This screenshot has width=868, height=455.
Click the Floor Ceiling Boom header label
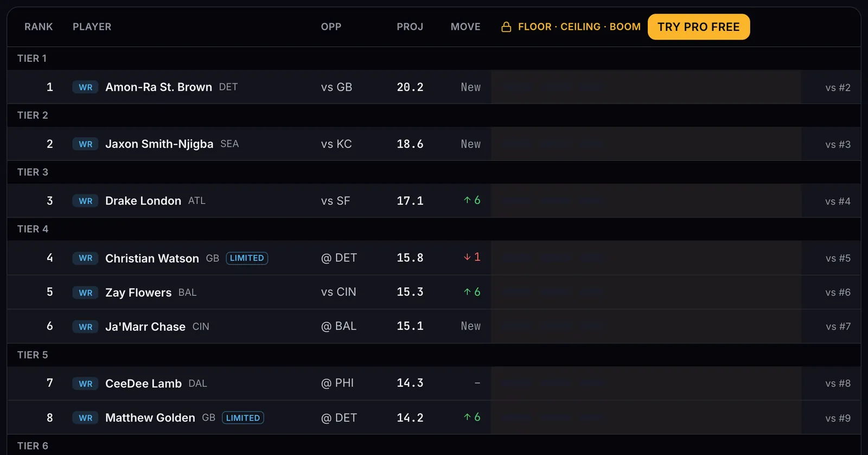point(579,27)
